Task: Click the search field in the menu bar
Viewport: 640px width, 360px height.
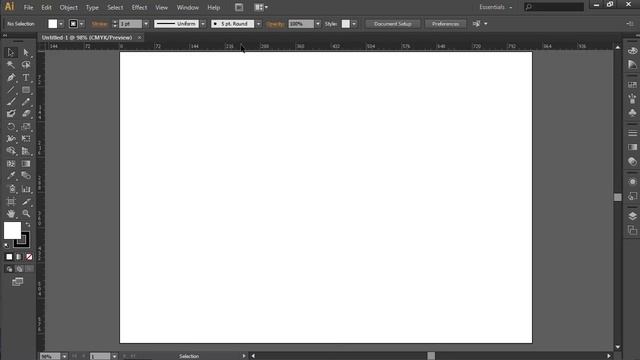Action: [554, 7]
